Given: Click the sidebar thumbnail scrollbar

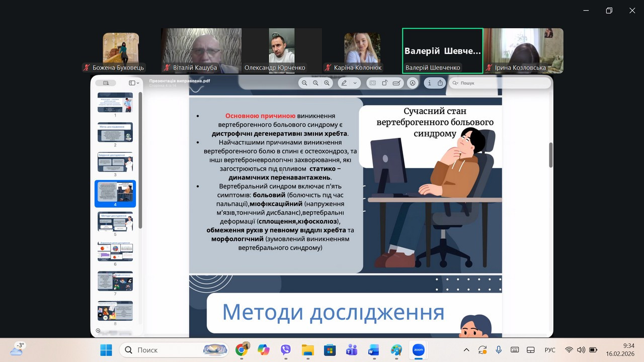Looking at the screenshot, I should coord(140,159).
